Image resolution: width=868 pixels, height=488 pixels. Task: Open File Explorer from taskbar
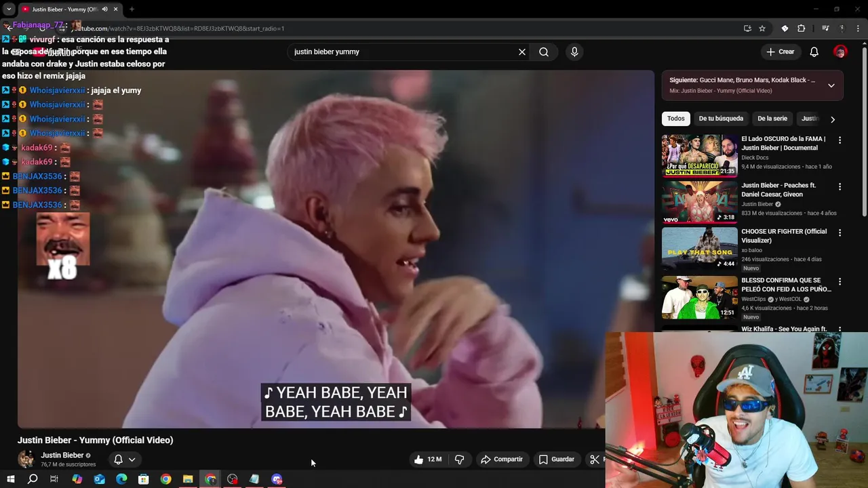pyautogui.click(x=188, y=479)
